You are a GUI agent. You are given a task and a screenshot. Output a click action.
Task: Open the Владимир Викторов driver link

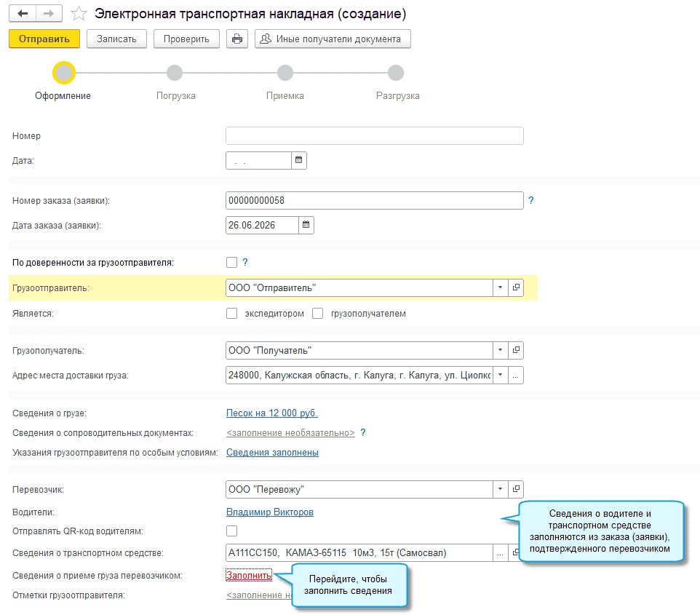(x=270, y=512)
